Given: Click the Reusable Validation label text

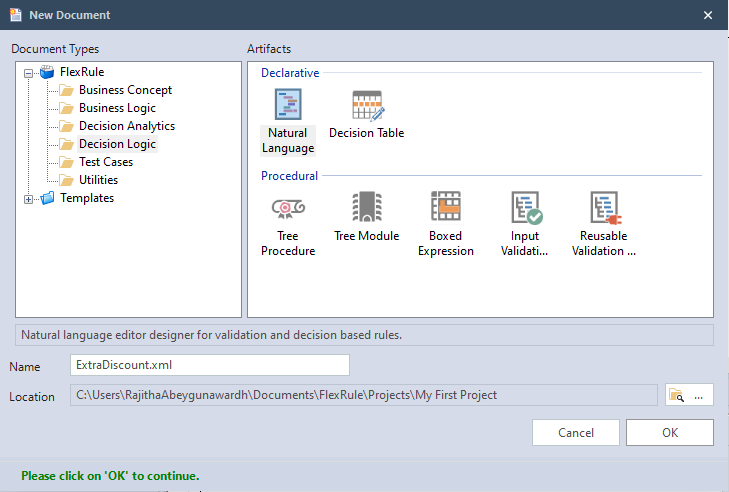Looking at the screenshot, I should coord(603,243).
